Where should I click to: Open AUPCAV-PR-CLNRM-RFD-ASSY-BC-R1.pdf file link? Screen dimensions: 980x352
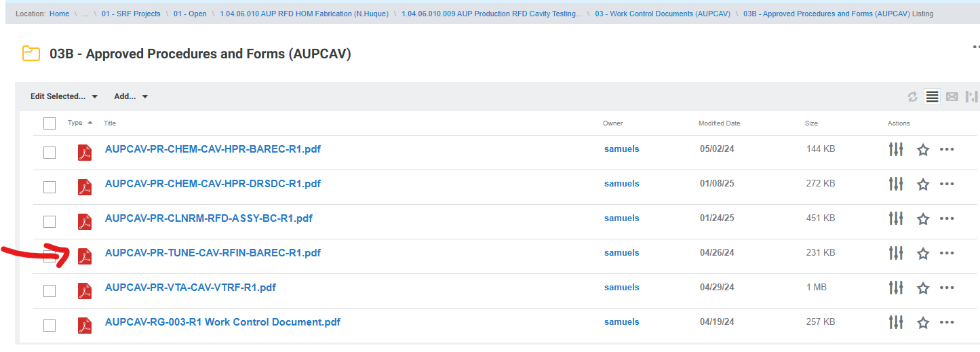tap(208, 218)
